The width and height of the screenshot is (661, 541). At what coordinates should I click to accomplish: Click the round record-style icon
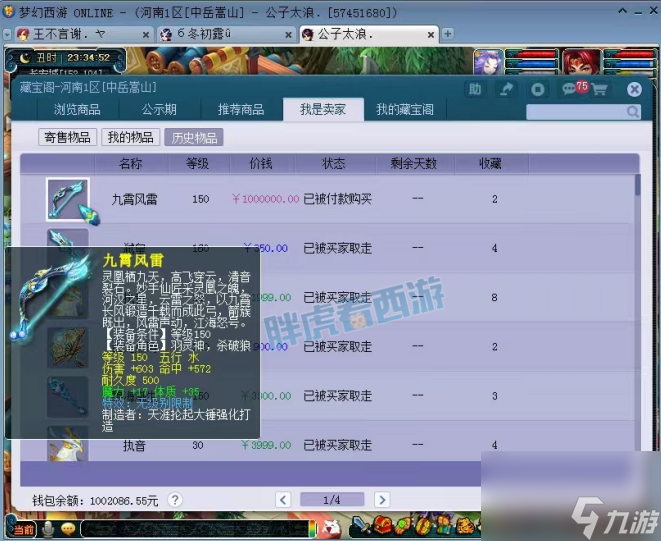[x=537, y=89]
